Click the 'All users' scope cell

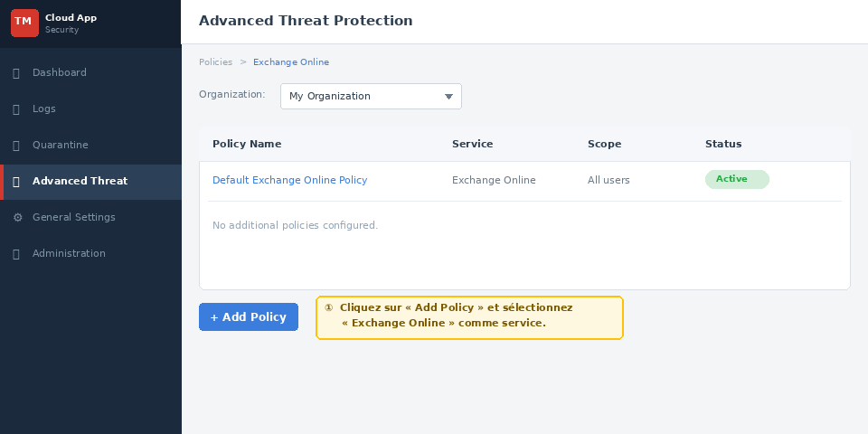[609, 180]
